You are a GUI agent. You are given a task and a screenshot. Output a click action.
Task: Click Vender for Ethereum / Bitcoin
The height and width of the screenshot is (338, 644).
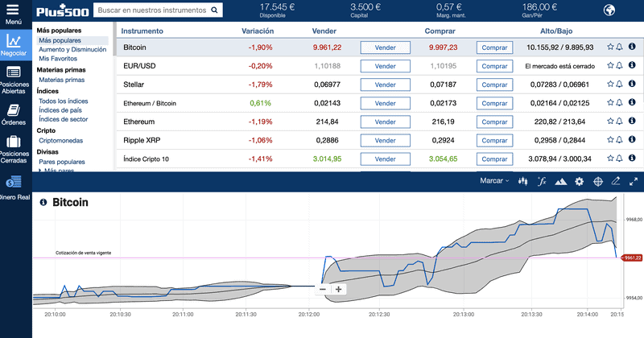[x=386, y=103]
